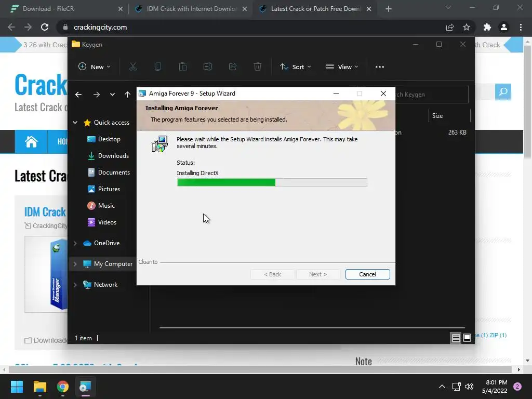Image resolution: width=532 pixels, height=399 pixels.
Task: Click the installation progress bar
Action: click(272, 182)
